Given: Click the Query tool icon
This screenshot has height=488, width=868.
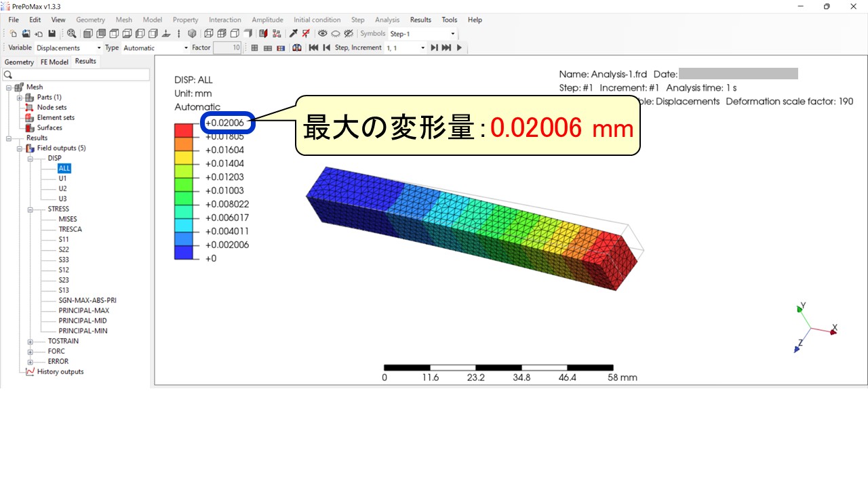Looking at the screenshot, I should click(294, 33).
